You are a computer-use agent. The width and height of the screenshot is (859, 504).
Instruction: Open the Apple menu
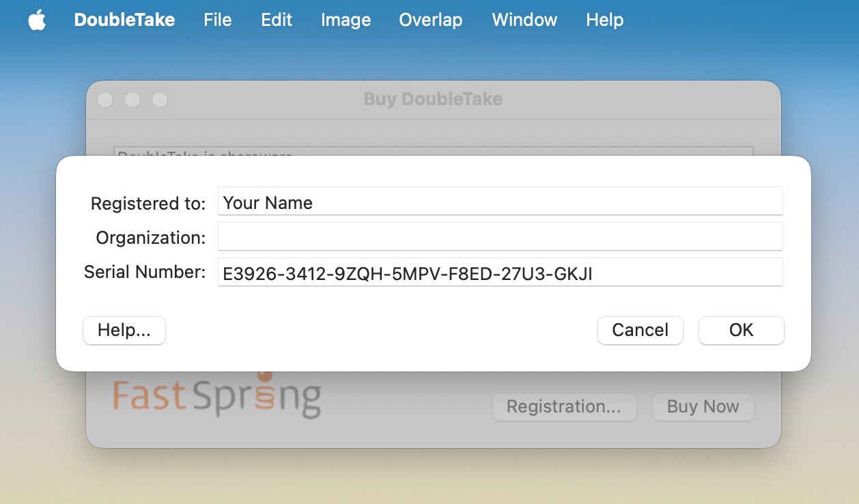click(37, 20)
